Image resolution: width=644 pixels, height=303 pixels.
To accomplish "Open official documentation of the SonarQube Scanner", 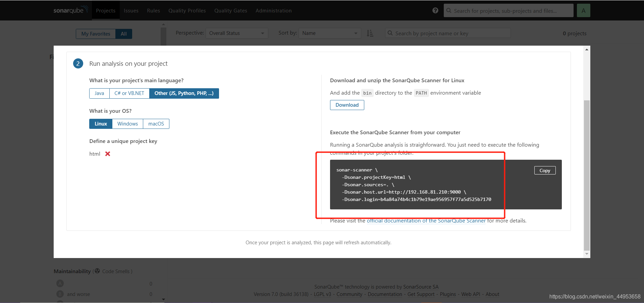I will click(x=426, y=221).
